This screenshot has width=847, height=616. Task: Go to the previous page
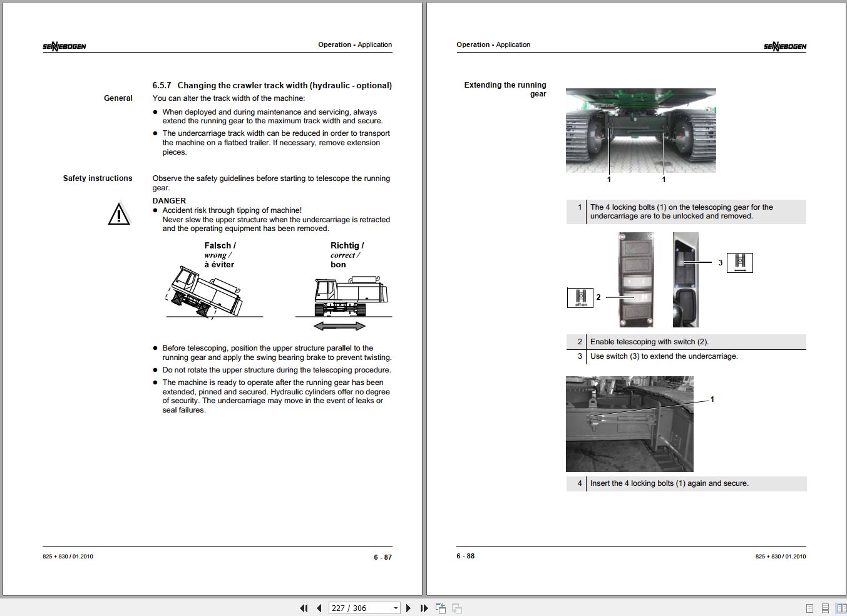319,608
